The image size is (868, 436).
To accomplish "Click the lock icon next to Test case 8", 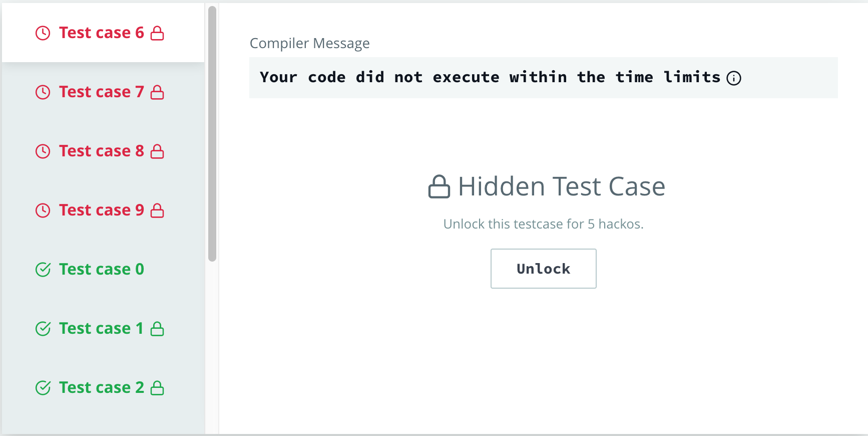I will pyautogui.click(x=157, y=151).
